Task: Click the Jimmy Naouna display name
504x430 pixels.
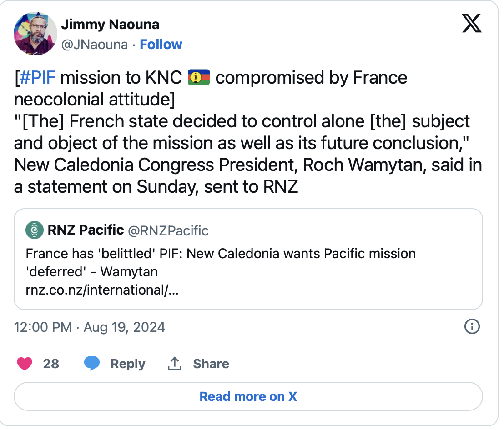Action: pos(110,24)
